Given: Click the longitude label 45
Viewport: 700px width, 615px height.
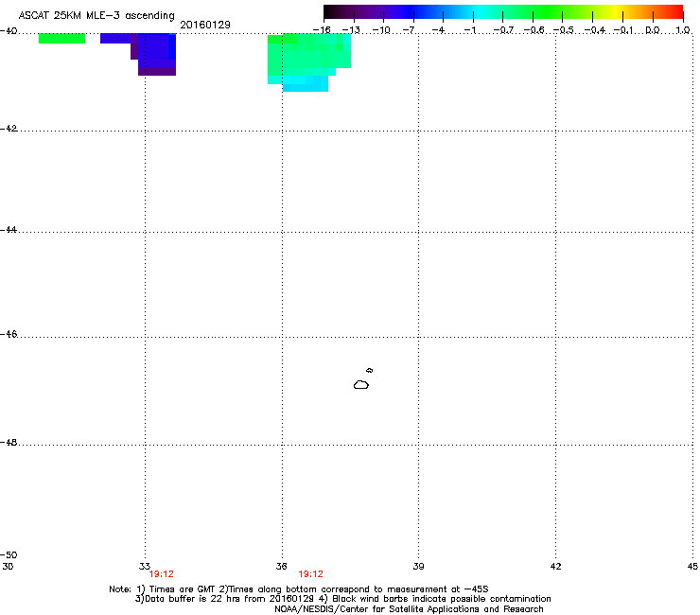Looking at the screenshot, I should [692, 567].
